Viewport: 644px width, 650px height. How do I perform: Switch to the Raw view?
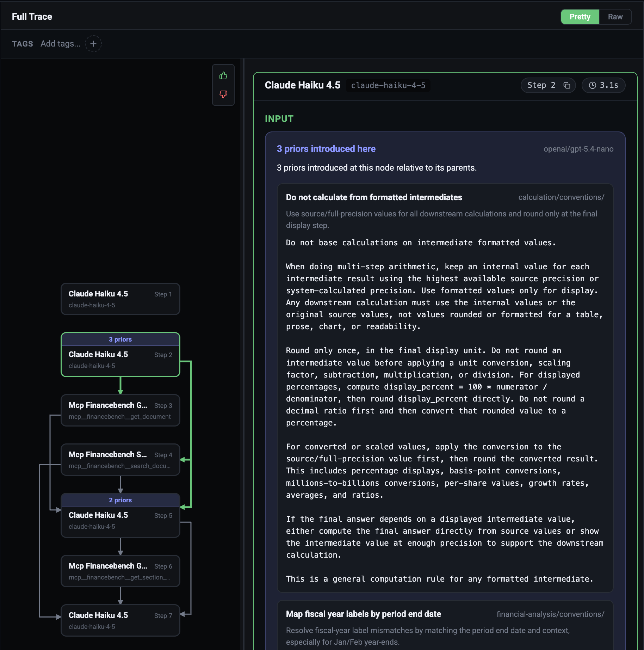(x=615, y=17)
